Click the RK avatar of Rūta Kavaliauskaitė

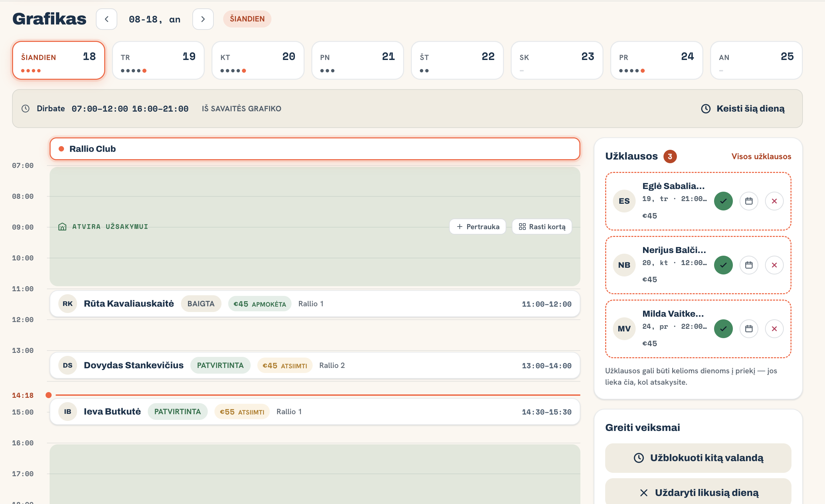click(x=68, y=304)
